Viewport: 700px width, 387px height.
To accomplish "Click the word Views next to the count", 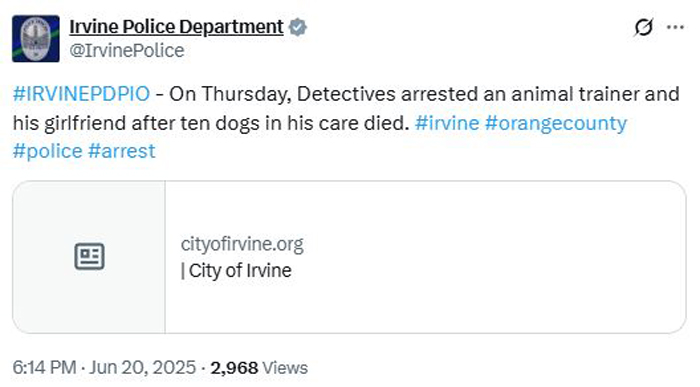I will coord(285,368).
